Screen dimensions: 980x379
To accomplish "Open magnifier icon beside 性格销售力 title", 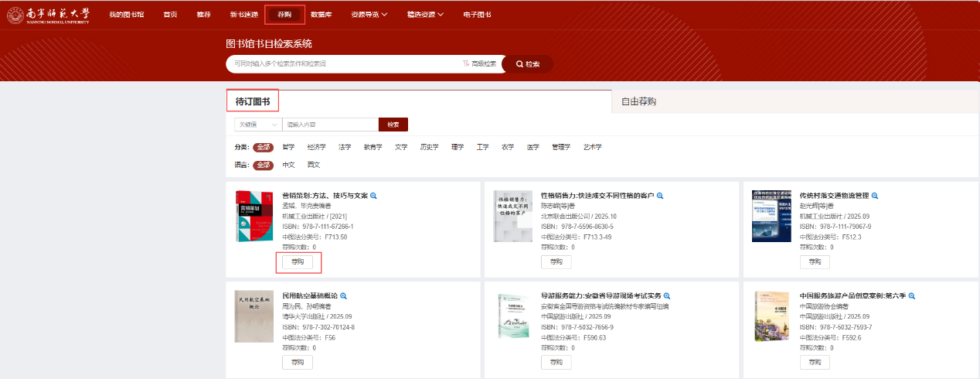I will pos(660,196).
